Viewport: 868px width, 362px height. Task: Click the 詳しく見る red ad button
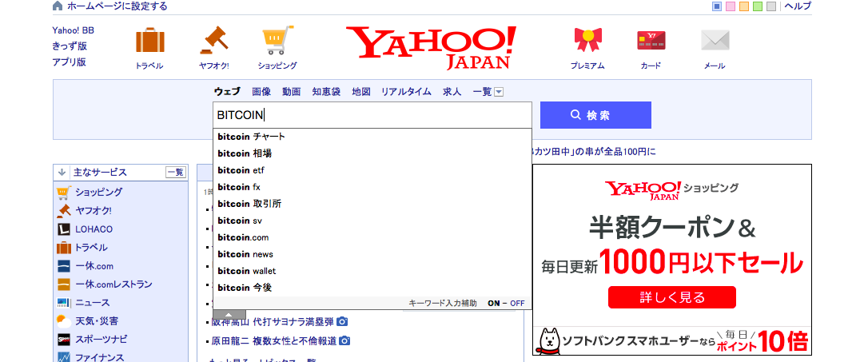pos(672,297)
